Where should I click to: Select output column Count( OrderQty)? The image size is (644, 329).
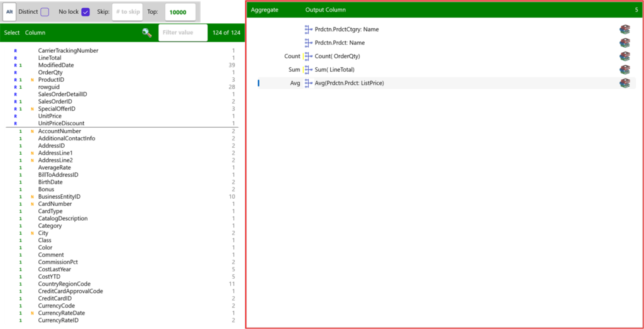coord(338,56)
